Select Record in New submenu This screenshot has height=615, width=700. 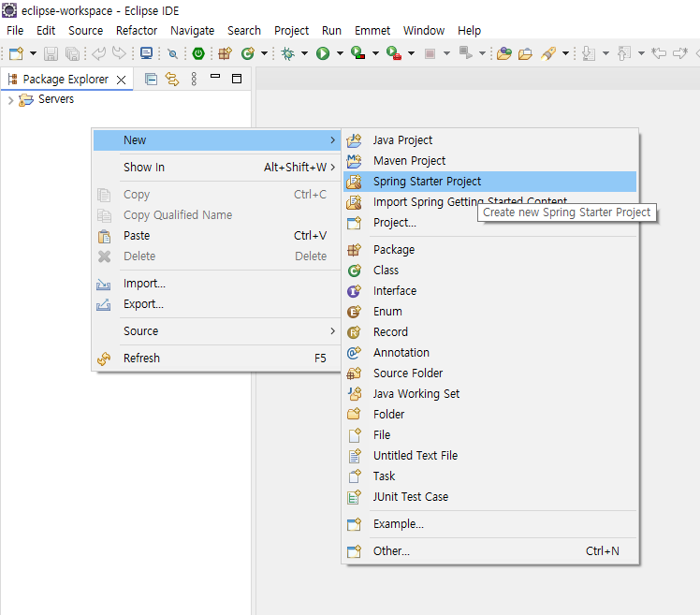pyautogui.click(x=489, y=332)
